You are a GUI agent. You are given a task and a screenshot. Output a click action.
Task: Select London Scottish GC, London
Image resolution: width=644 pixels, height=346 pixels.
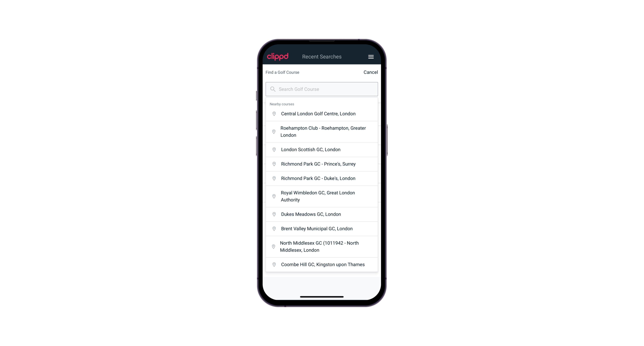coord(322,149)
